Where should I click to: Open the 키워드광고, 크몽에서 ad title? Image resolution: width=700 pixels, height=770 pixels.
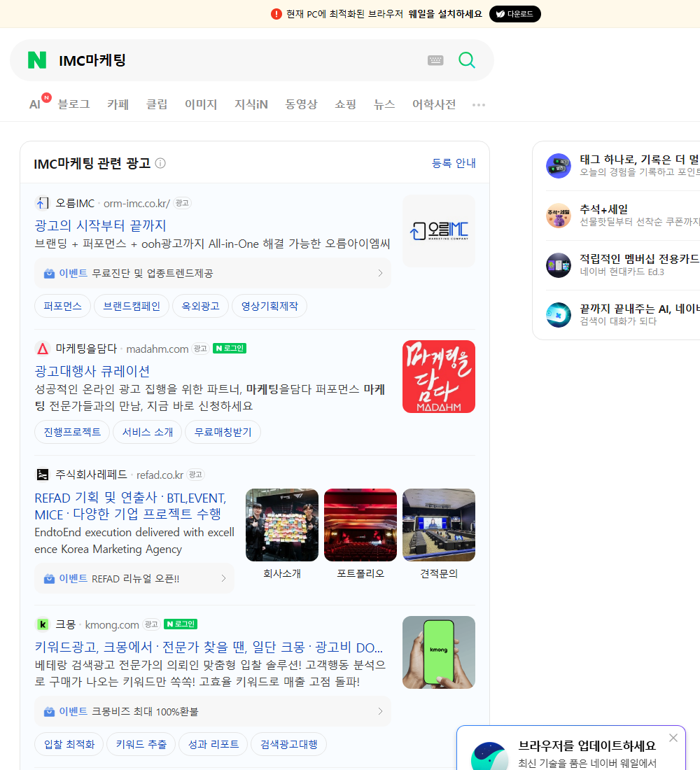(x=209, y=647)
